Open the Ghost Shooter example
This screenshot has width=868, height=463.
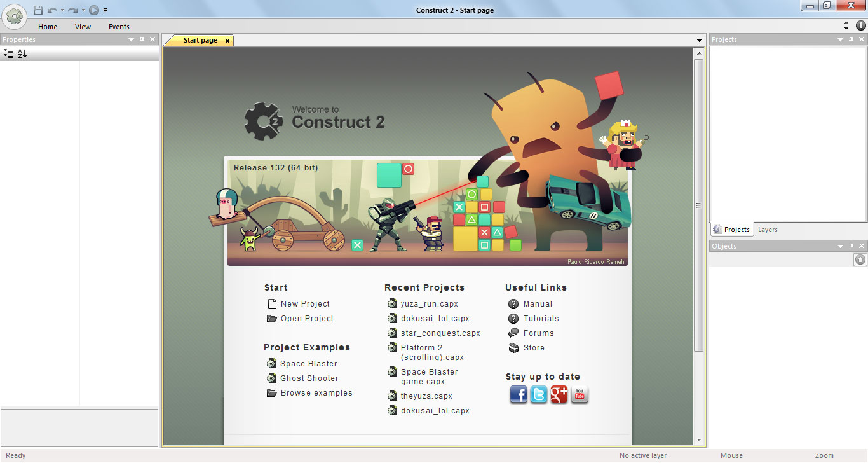pyautogui.click(x=309, y=378)
